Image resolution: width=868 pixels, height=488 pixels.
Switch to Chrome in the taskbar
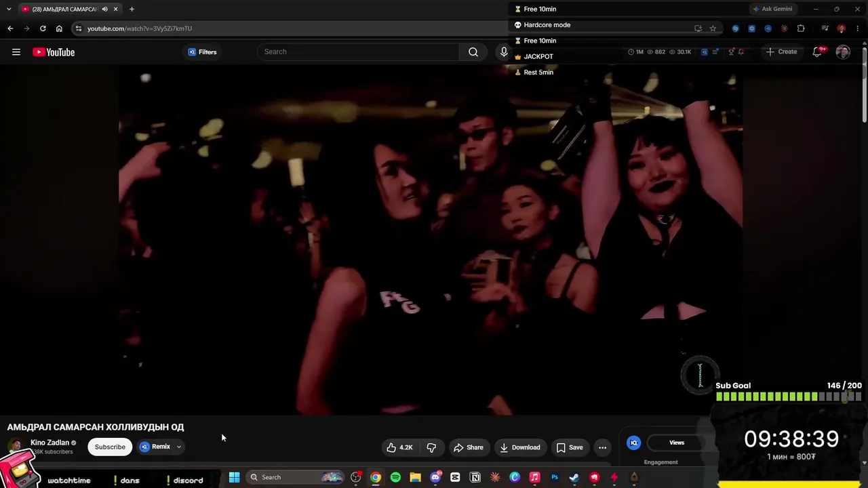click(376, 477)
